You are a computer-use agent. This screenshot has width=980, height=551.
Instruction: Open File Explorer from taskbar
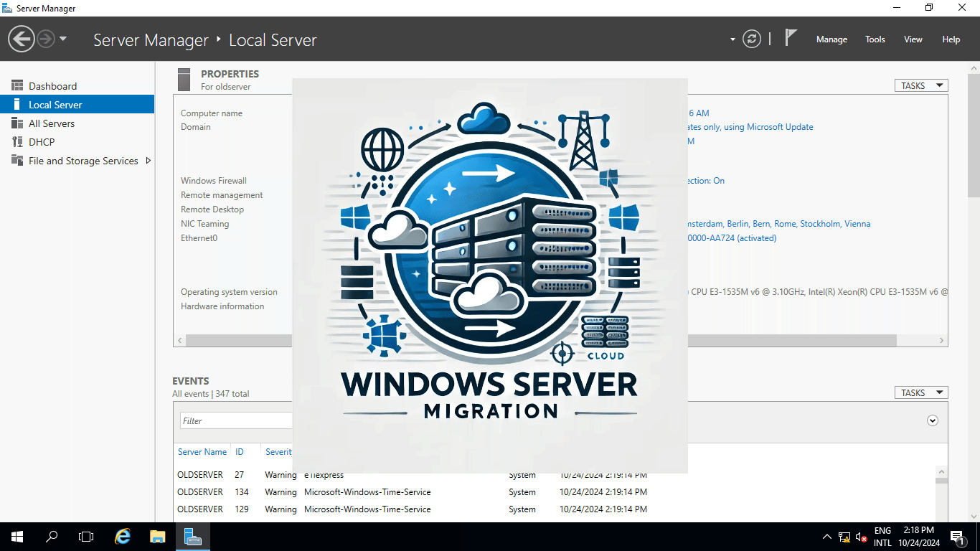click(x=158, y=537)
